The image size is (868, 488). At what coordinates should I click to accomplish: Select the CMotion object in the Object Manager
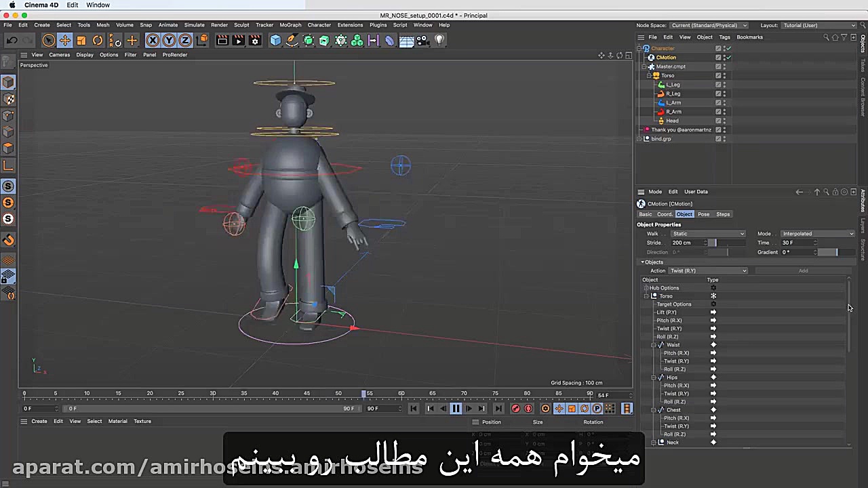[666, 57]
